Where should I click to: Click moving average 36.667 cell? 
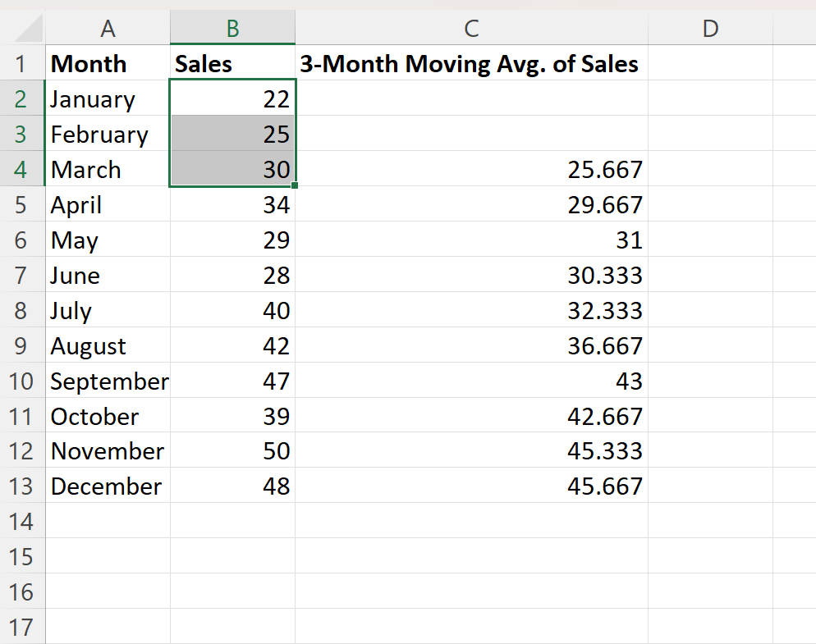[471, 346]
